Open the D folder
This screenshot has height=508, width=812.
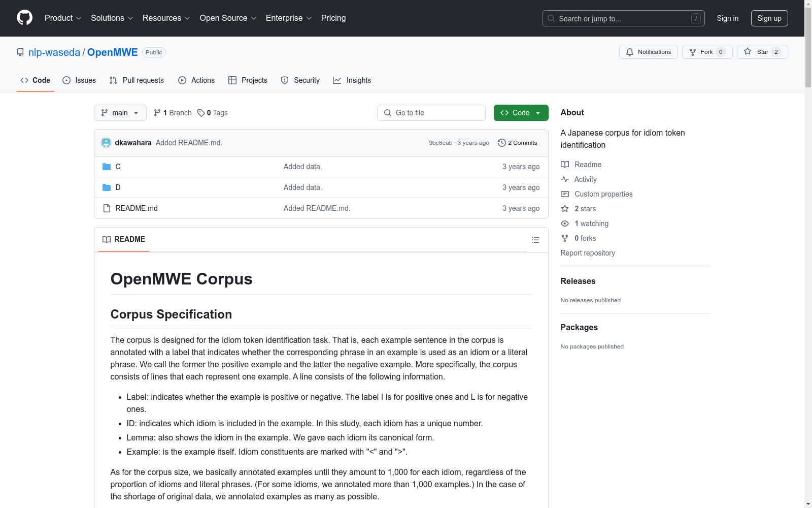[x=118, y=187]
